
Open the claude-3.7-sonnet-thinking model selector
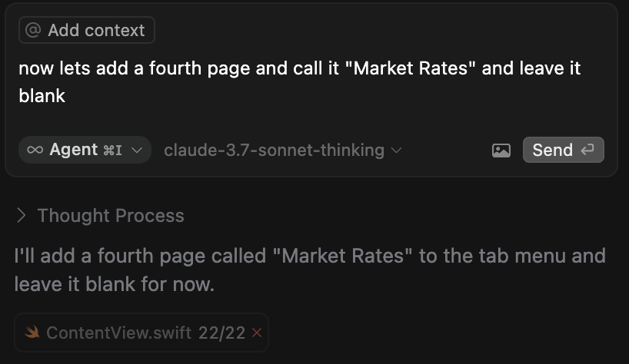282,151
